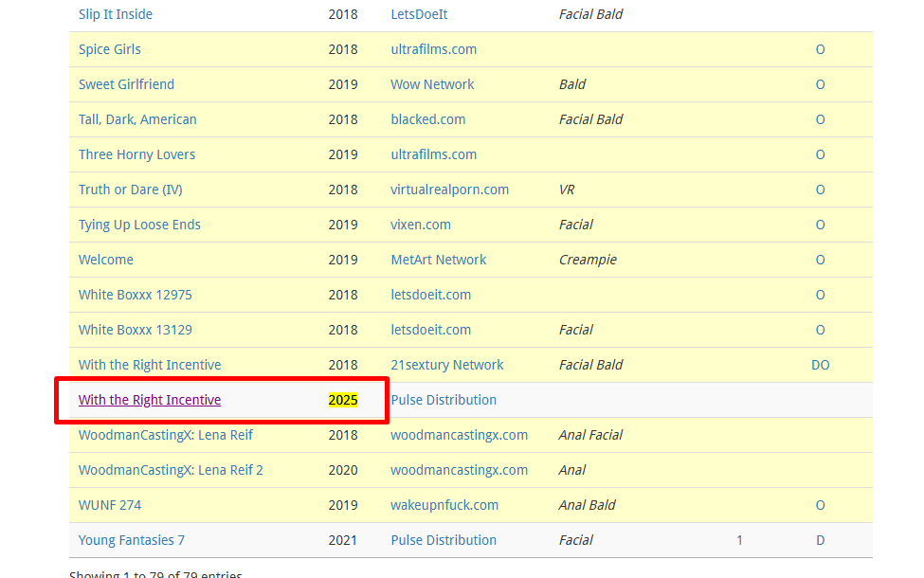Select the VR note in Truth or Dare row
Screen dimensions: 924x578
point(567,190)
